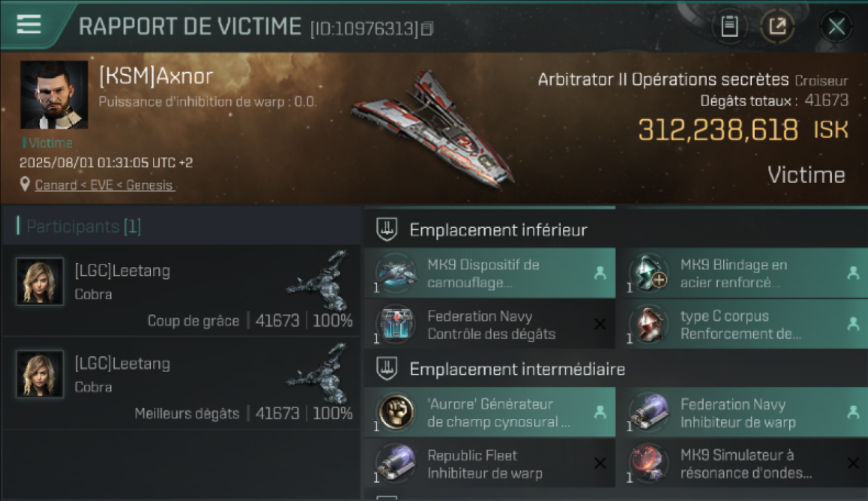The image size is (868, 501).
Task: Copy the report ID with the copy icon
Action: click(x=427, y=28)
